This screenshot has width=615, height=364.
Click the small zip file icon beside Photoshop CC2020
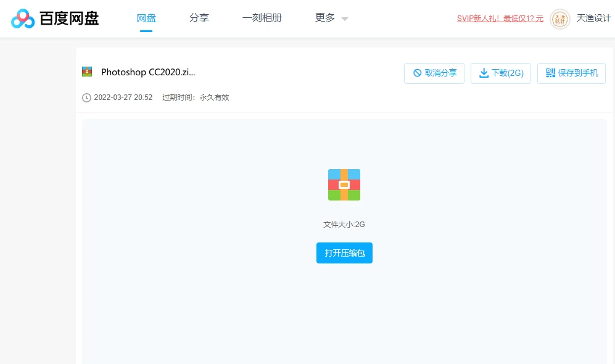[87, 72]
